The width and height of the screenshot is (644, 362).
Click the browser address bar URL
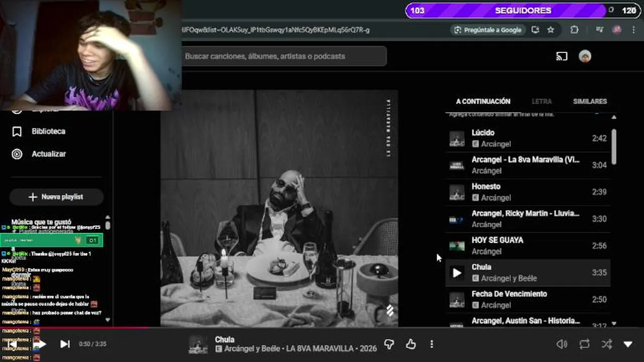(x=276, y=30)
